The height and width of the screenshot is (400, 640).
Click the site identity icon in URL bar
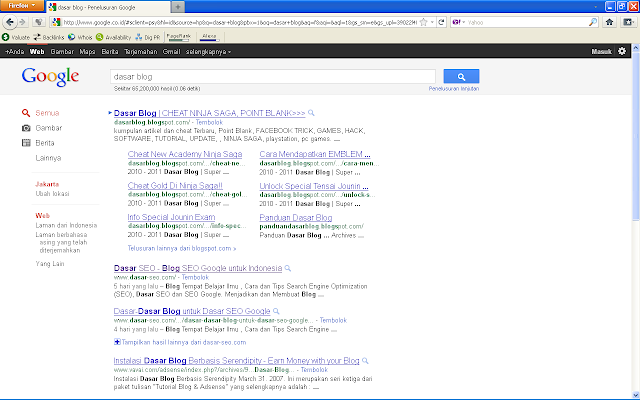click(56, 22)
